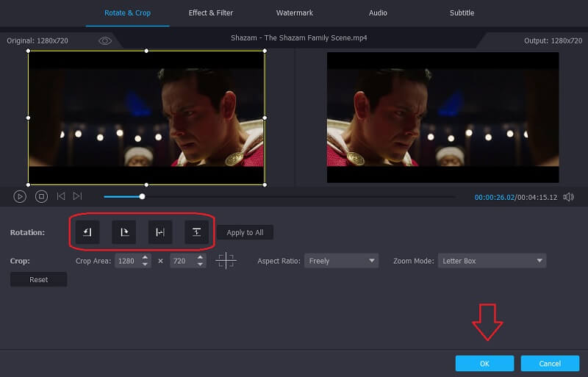Switch to Effect & Filter tab
Image resolution: width=588 pixels, height=377 pixels.
pos(210,12)
